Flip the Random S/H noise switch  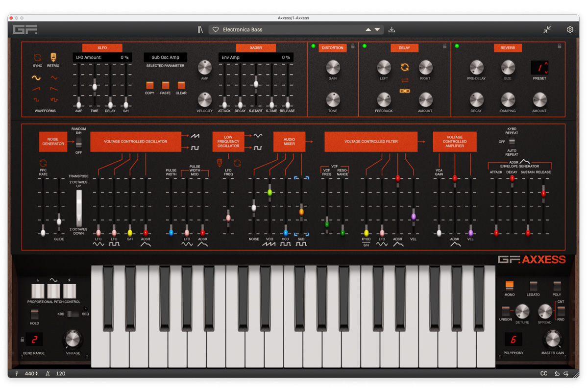(x=79, y=142)
